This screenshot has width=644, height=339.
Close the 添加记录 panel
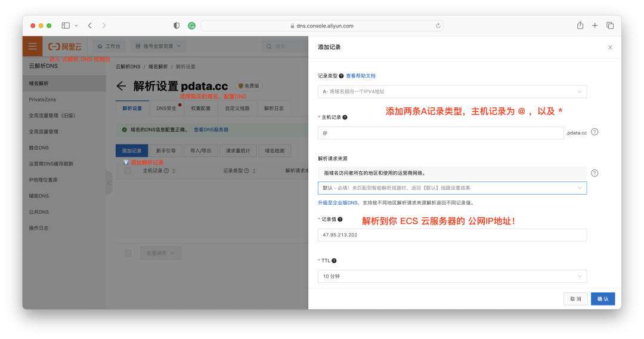click(610, 47)
